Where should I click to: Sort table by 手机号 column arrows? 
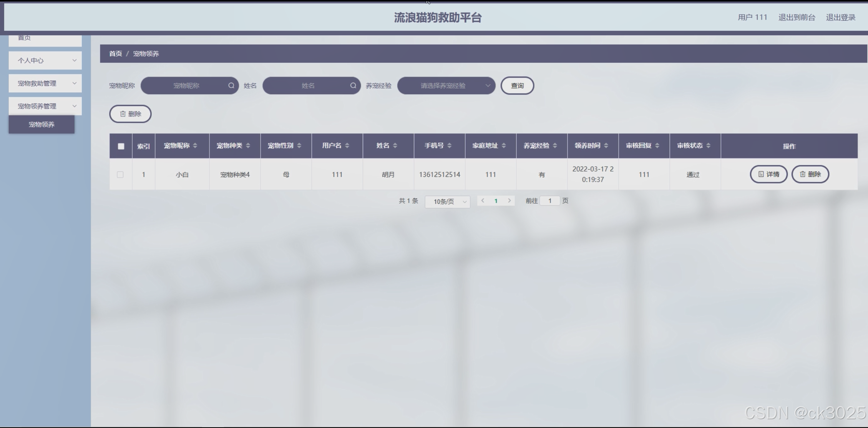(450, 145)
